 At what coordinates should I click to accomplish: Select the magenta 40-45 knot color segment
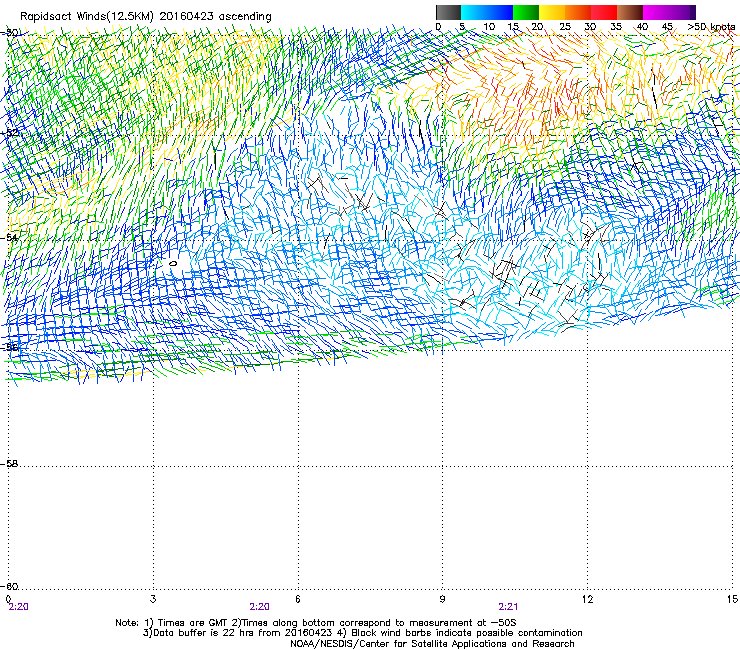pyautogui.click(x=656, y=12)
